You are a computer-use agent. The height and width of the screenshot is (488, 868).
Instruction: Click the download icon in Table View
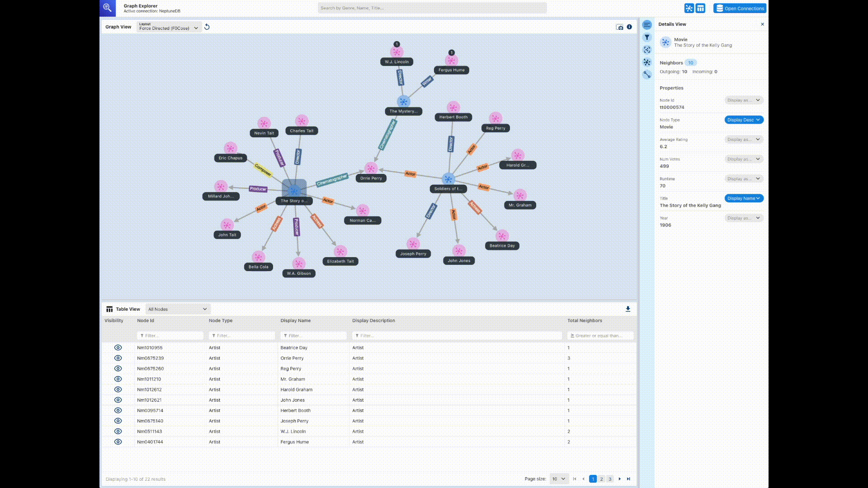click(x=628, y=309)
